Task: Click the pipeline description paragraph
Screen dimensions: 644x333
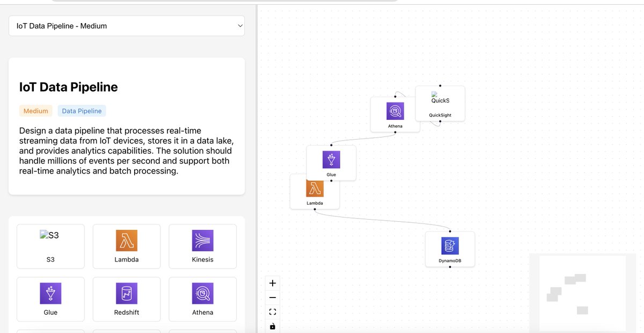Action: (x=126, y=151)
